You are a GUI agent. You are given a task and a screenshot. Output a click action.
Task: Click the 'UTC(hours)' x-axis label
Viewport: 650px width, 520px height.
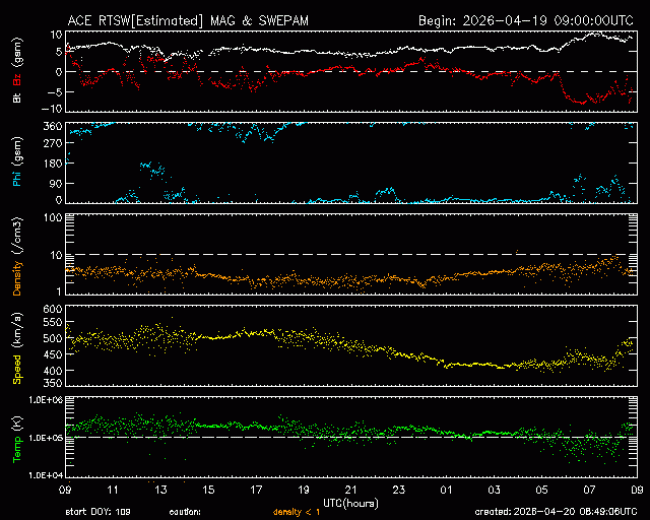351,503
